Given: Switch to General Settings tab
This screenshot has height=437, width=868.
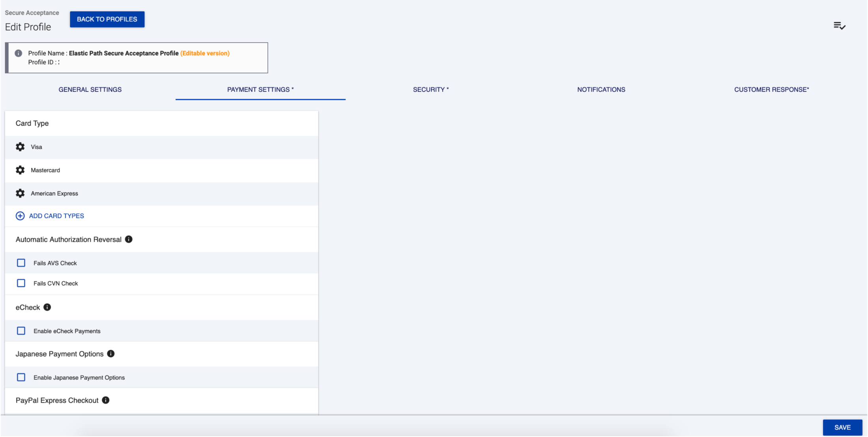Looking at the screenshot, I should (x=90, y=90).
